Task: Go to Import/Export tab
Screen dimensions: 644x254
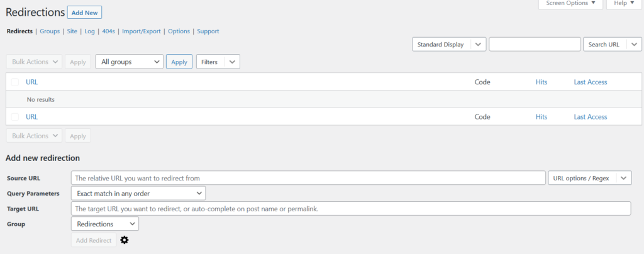Action: click(142, 31)
